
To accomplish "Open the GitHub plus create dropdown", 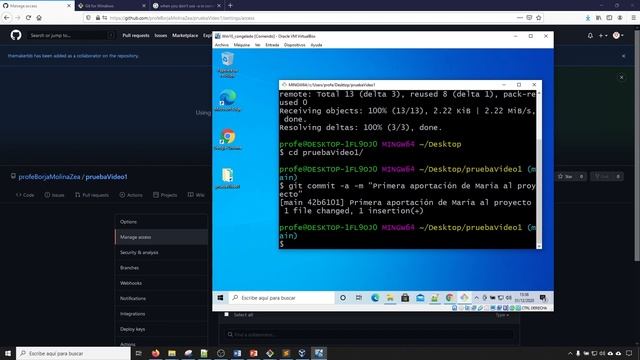I will (x=603, y=36).
